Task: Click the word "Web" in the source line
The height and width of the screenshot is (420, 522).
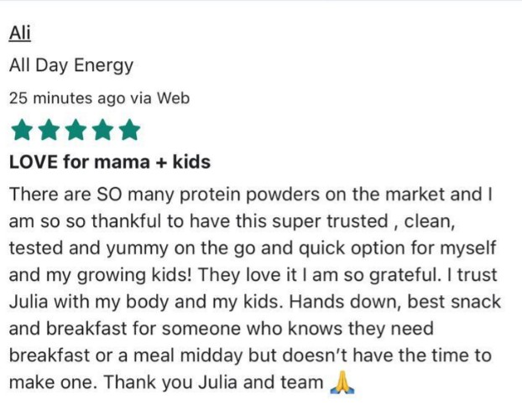Action: 172,98
